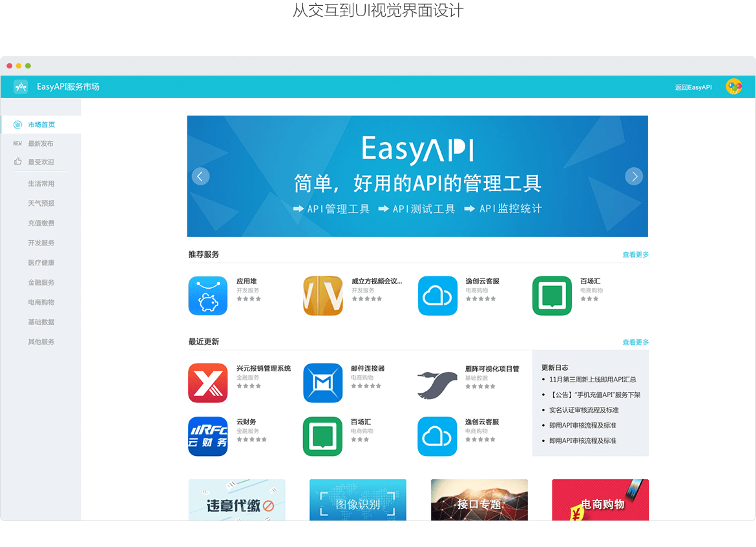Open 逸创云客服 icon under 最近更新
Image resolution: width=756 pixels, height=547 pixels.
point(437,436)
